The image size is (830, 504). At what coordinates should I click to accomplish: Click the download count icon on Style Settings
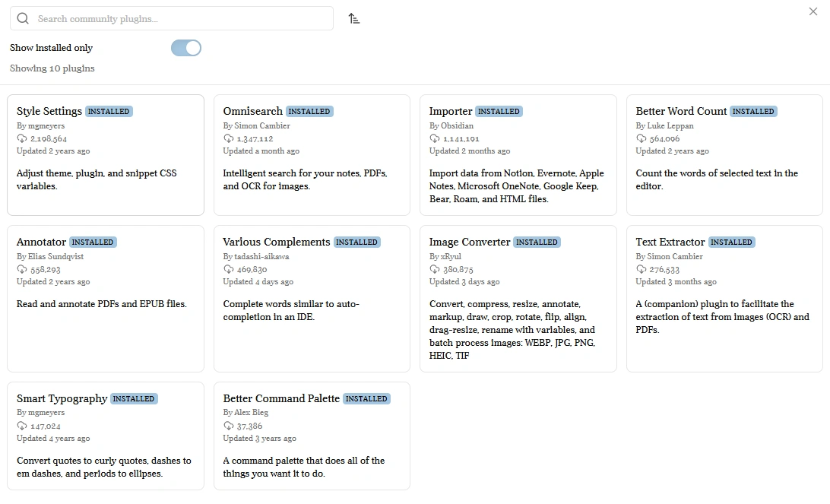[22, 139]
